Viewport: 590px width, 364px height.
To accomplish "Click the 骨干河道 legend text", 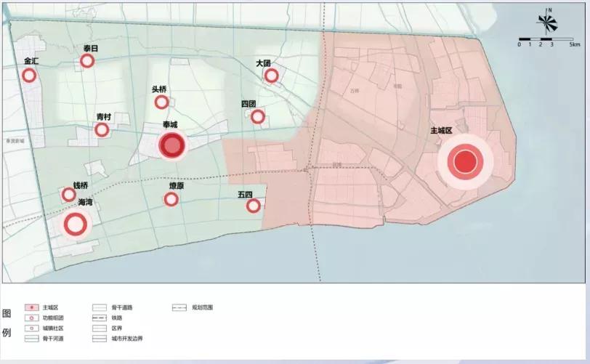I will point(53,339).
